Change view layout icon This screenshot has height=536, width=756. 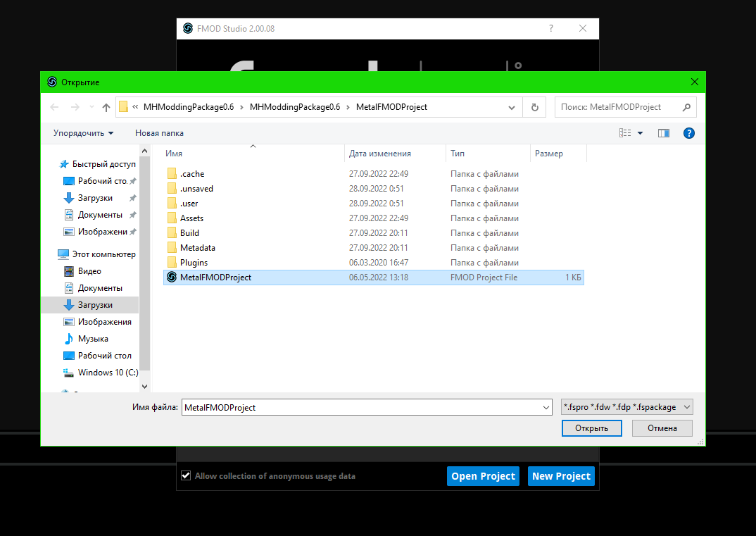click(625, 133)
